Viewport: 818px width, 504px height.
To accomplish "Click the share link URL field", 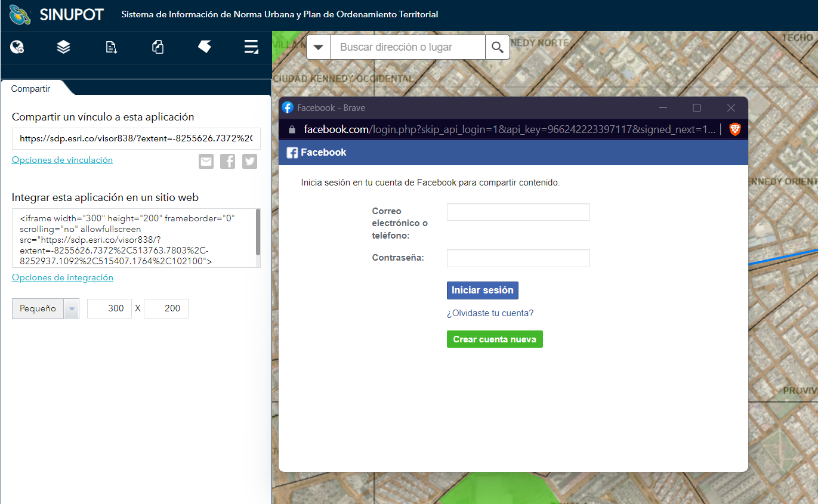I will coord(136,138).
